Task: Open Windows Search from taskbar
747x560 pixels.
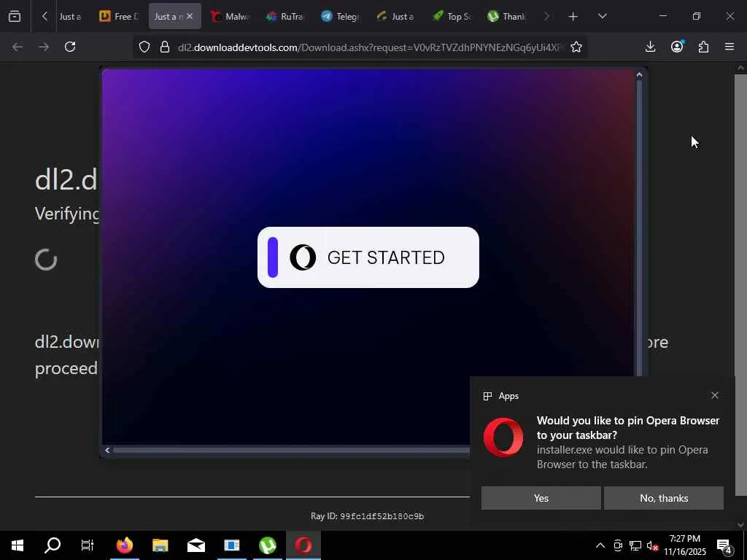Action: 53,545
